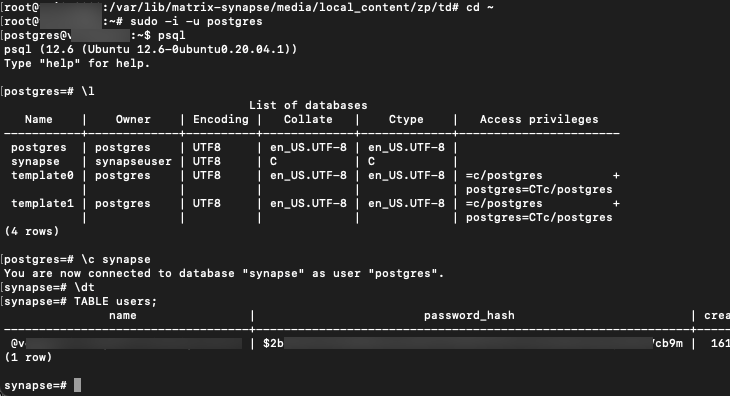Image resolution: width=730 pixels, height=396 pixels.
Task: Click the 'Access privileges' column header
Action: [x=539, y=120]
